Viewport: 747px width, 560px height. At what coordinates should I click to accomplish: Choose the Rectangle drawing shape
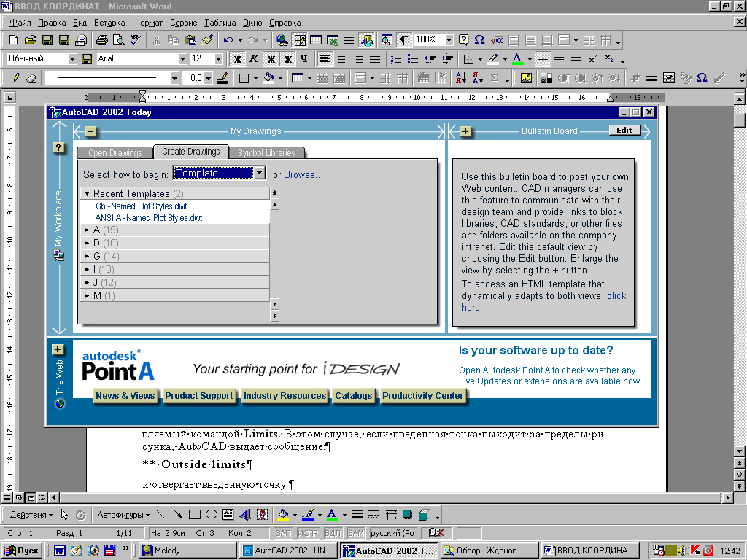tap(194, 514)
